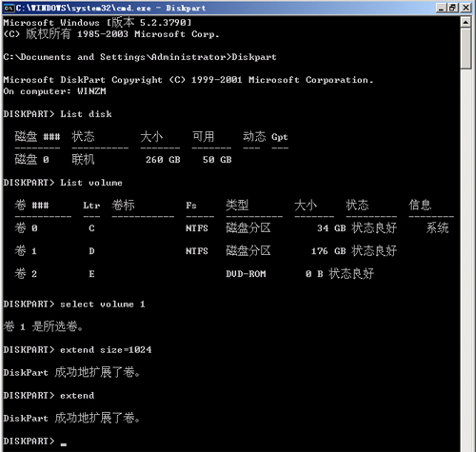Click the scrollbar up arrow
This screenshot has width=476, height=452.
466,22
